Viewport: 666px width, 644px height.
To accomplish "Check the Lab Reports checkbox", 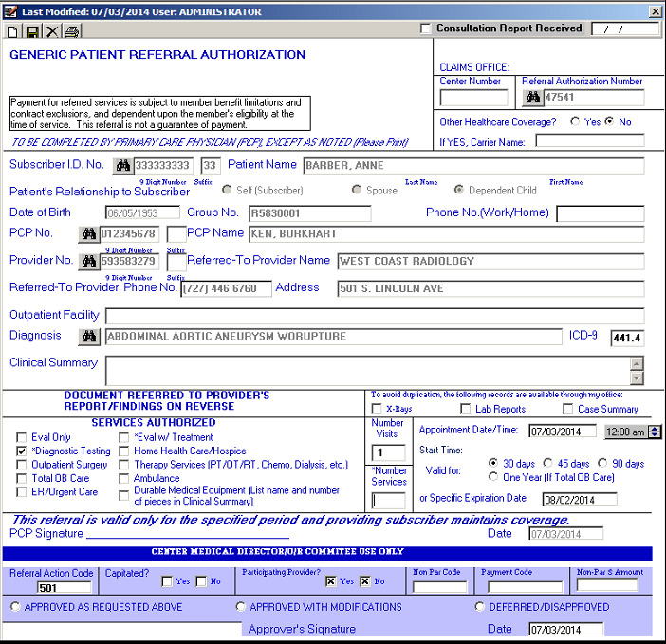I will tap(466, 409).
